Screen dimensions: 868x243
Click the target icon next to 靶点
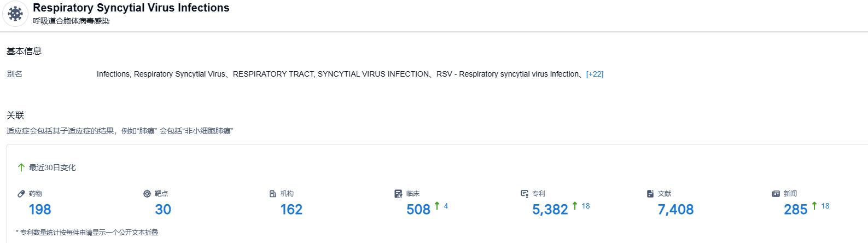click(x=147, y=194)
